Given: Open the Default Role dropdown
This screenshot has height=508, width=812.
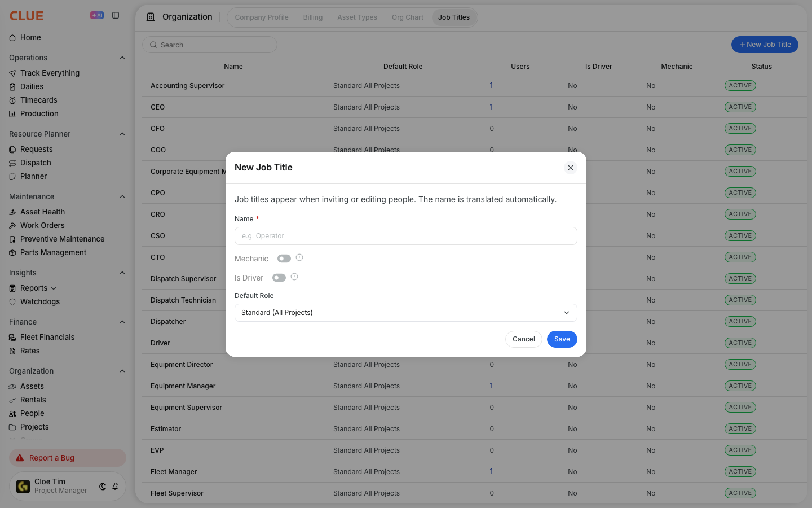Looking at the screenshot, I should pos(406,313).
